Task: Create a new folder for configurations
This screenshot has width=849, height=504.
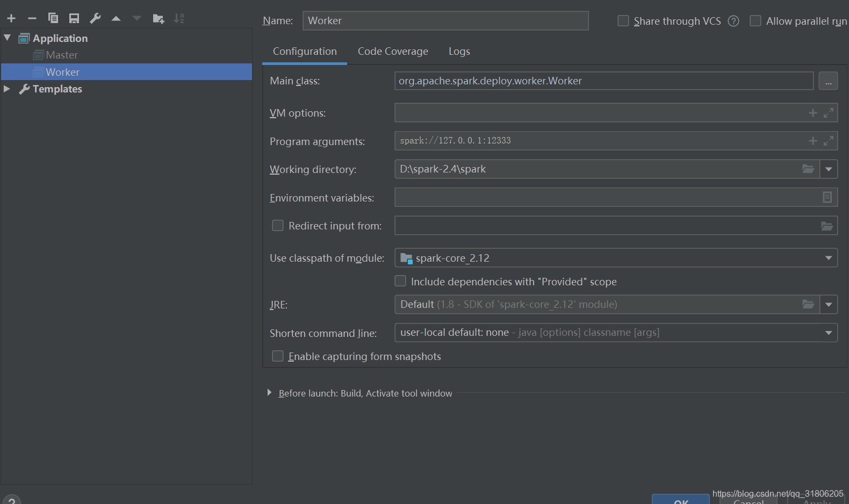Action: [158, 19]
